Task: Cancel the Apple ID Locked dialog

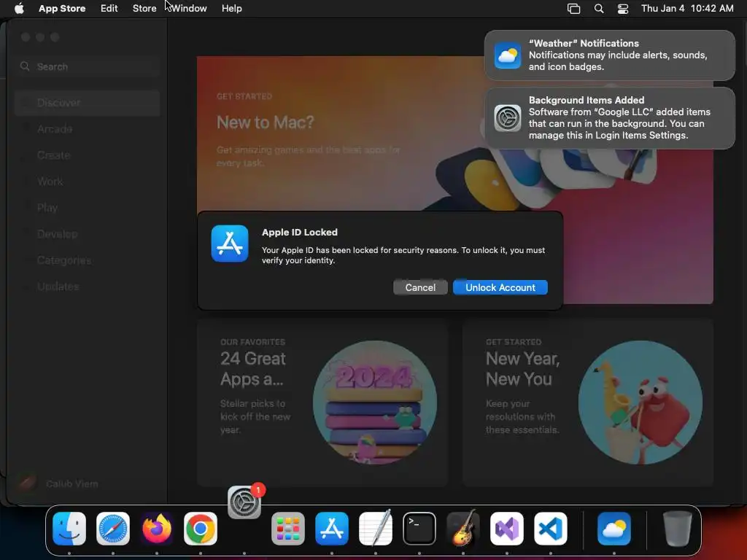Action: tap(420, 287)
